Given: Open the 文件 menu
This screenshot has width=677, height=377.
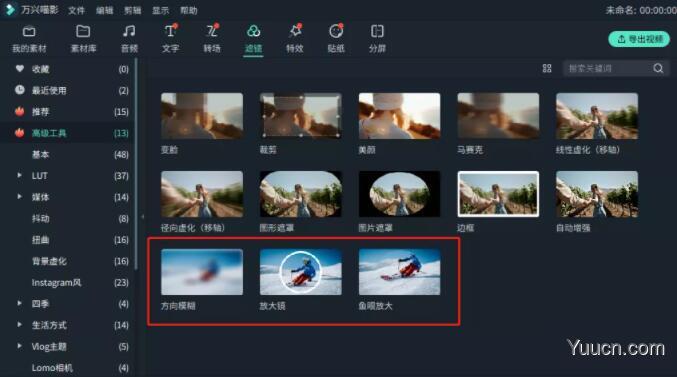Looking at the screenshot, I should point(76,10).
